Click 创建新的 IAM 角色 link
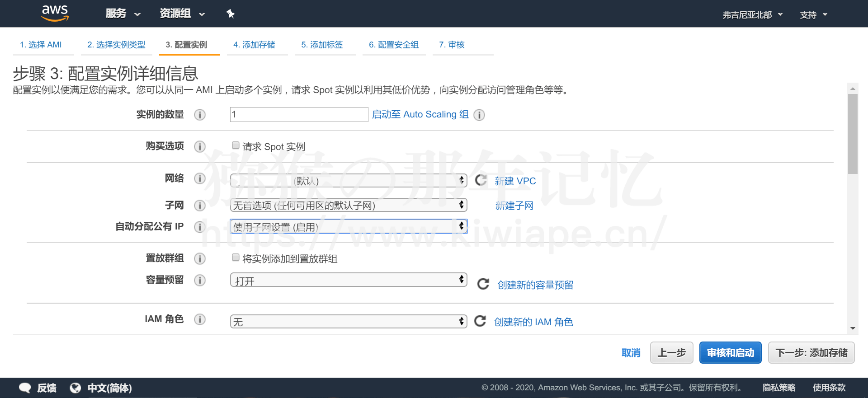 point(533,322)
